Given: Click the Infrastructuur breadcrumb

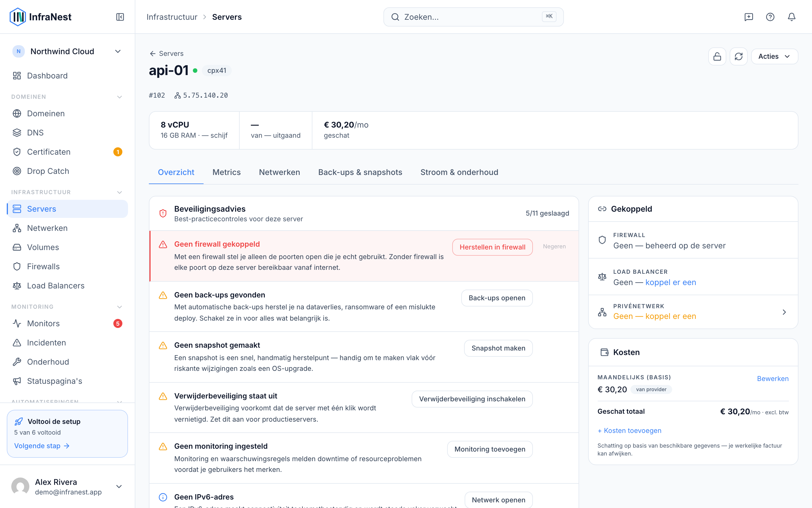Looking at the screenshot, I should [172, 17].
